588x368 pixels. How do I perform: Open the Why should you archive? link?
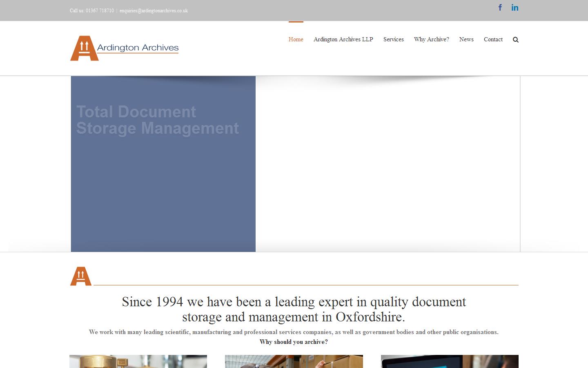point(294,342)
